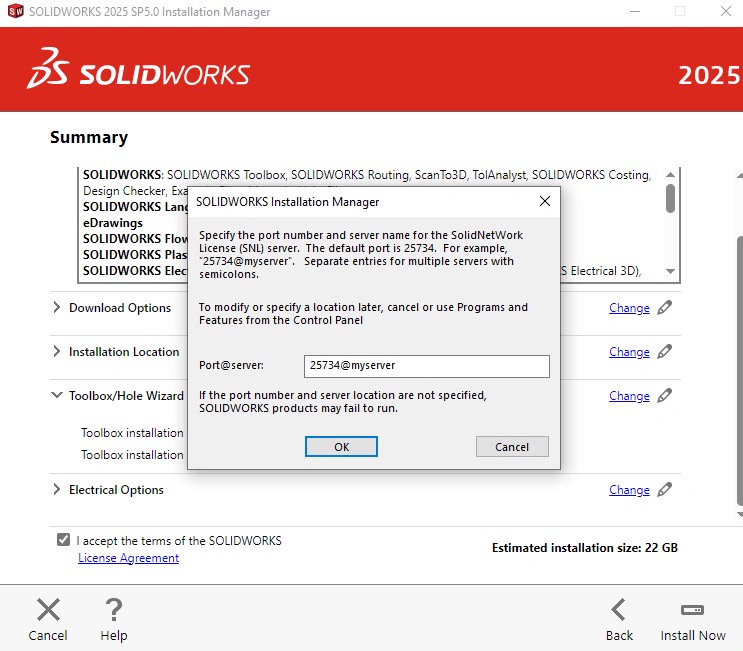The height and width of the screenshot is (651, 743).
Task: Click the Summary heading
Action: point(89,137)
